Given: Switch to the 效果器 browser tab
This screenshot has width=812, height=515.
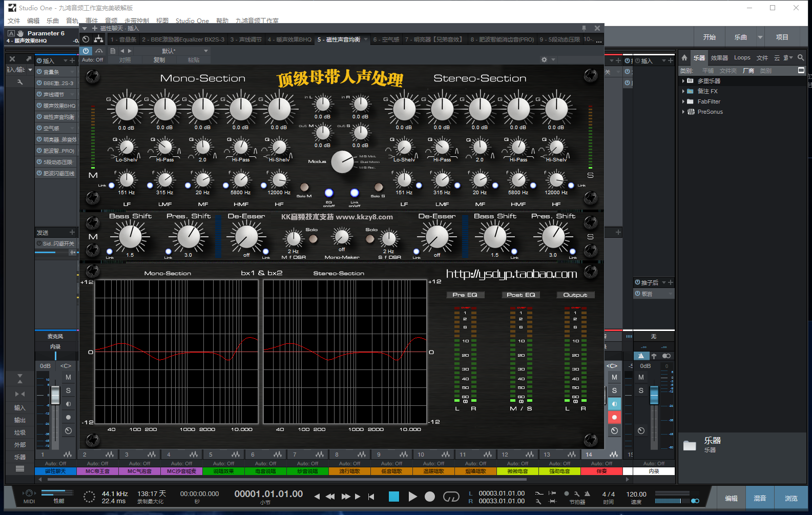Looking at the screenshot, I should click(x=719, y=58).
